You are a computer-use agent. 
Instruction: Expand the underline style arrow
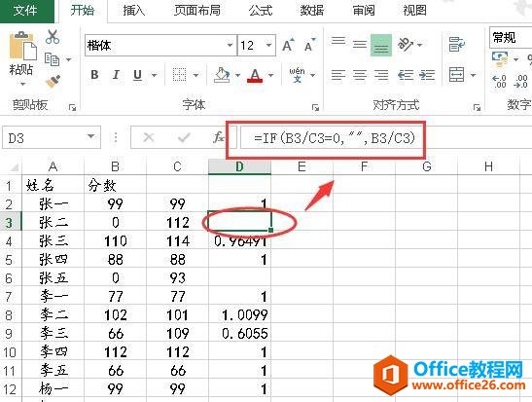pyautogui.click(x=154, y=75)
